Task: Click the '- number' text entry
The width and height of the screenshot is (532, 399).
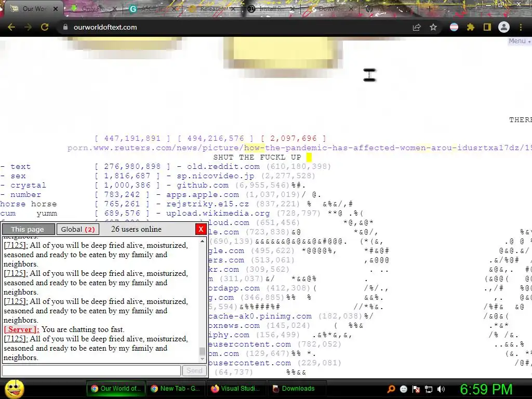Action: point(21,195)
